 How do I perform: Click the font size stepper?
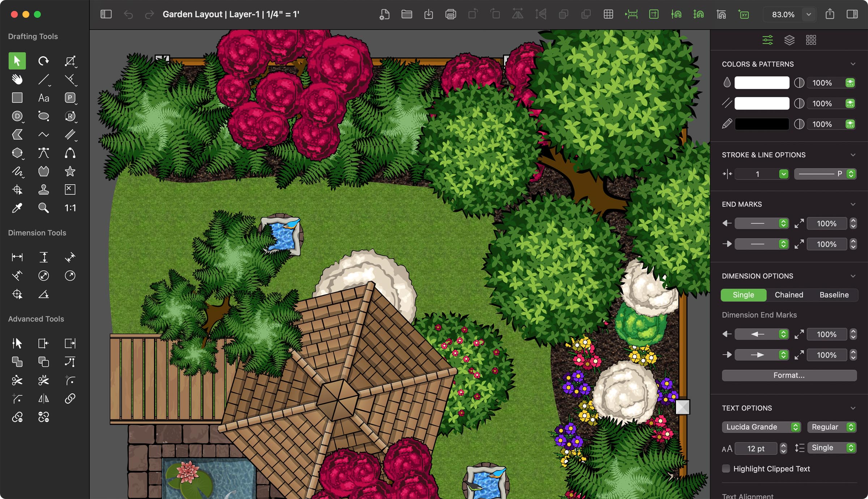(x=783, y=448)
